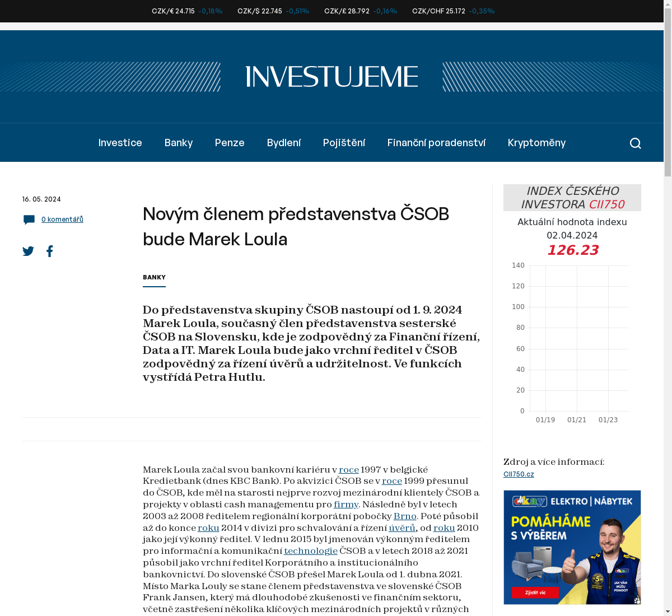
Task: Open the Penze menu item
Action: 230,143
